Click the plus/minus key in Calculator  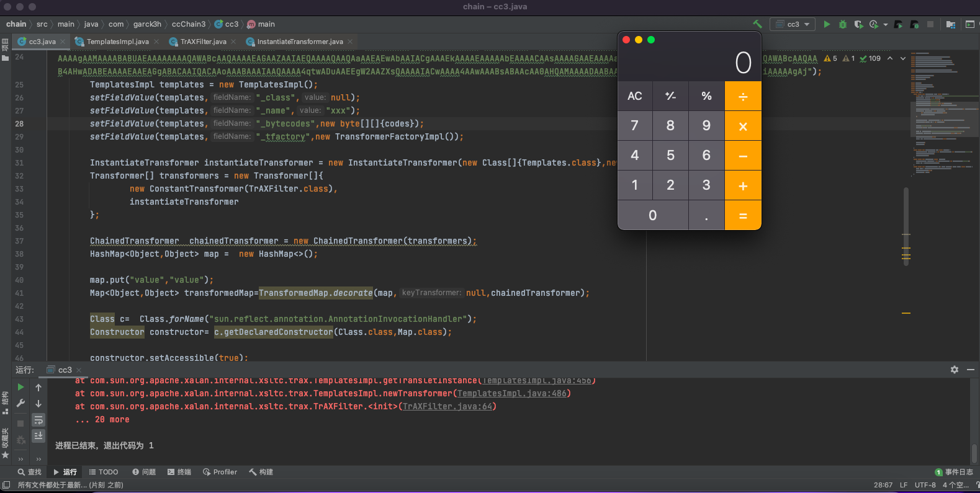(670, 96)
